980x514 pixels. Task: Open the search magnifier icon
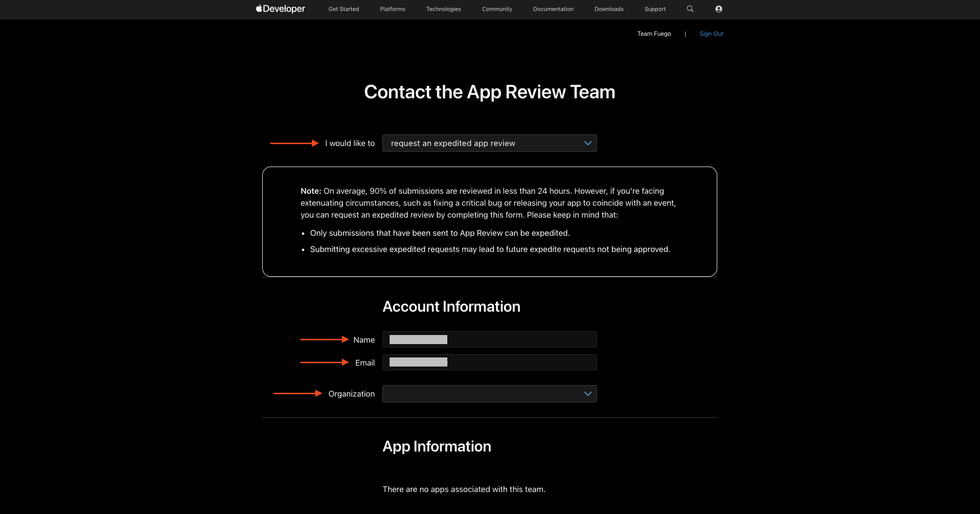[690, 9]
